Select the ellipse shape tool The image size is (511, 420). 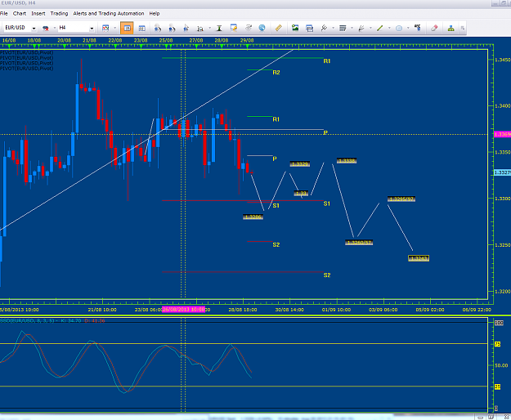pyautogui.click(x=399, y=29)
